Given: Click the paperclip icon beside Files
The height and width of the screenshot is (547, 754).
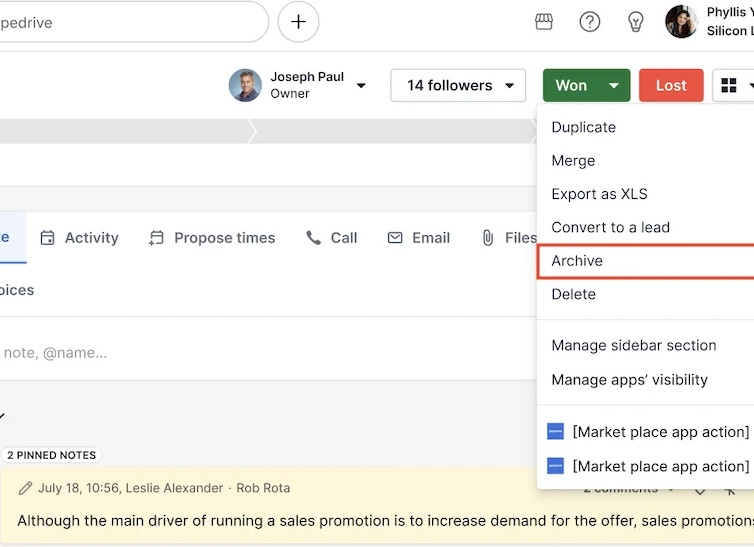Looking at the screenshot, I should coord(488,237).
